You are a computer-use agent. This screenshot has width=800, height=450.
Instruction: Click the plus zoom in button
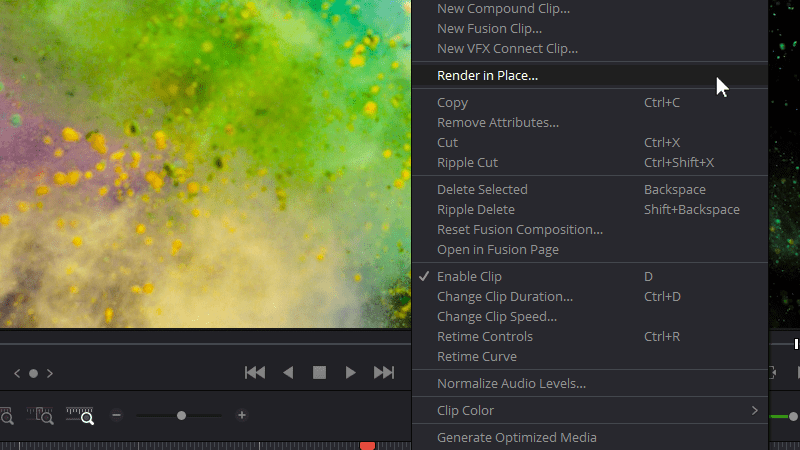click(242, 415)
